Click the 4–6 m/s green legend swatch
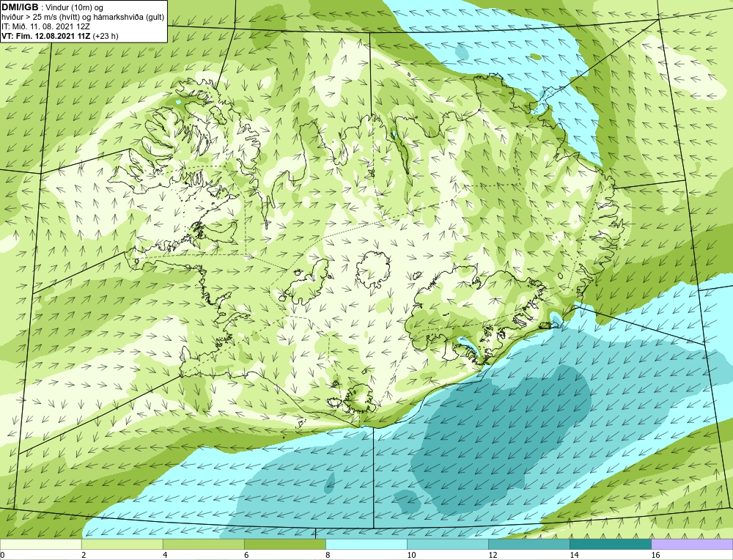The image size is (733, 560). click(203, 544)
